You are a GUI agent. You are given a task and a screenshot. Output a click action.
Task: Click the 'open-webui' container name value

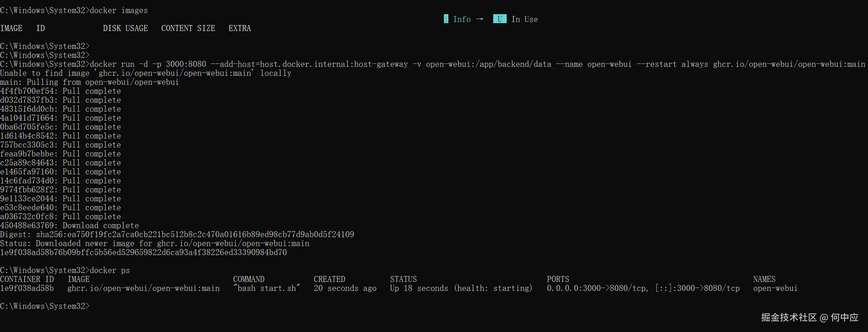(775, 288)
